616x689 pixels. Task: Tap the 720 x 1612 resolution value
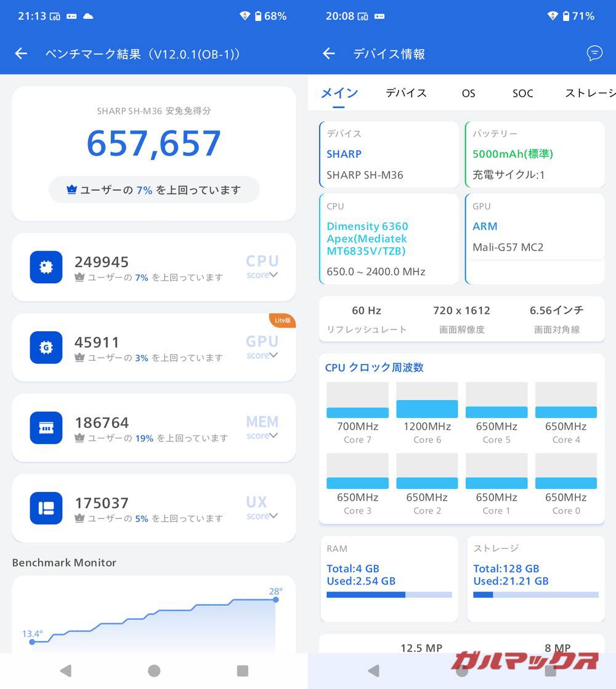pos(461,310)
